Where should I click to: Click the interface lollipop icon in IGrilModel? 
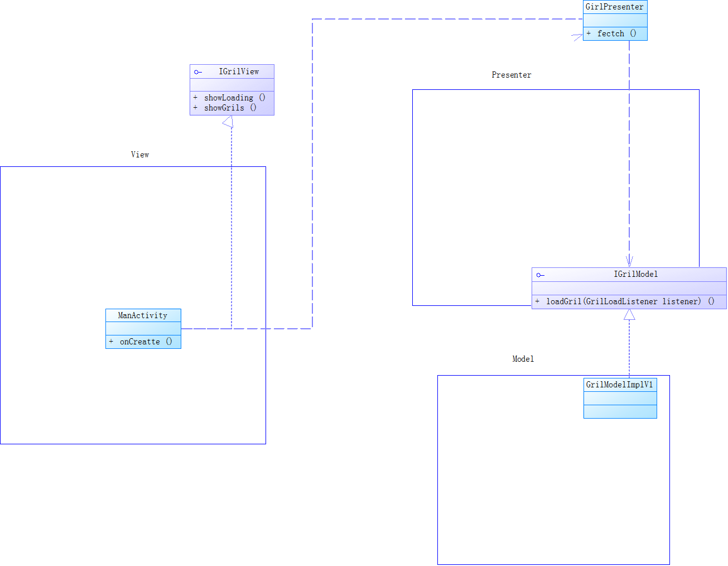point(540,275)
